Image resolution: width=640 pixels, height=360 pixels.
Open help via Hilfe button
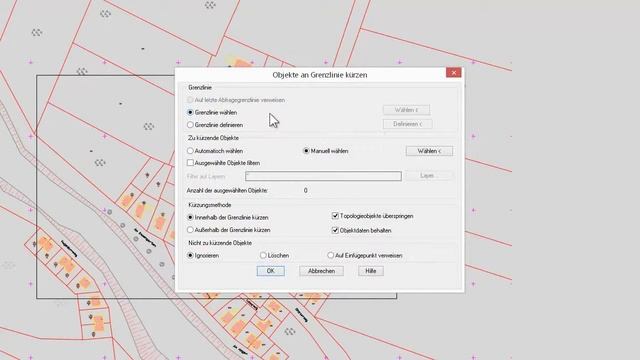(x=371, y=271)
